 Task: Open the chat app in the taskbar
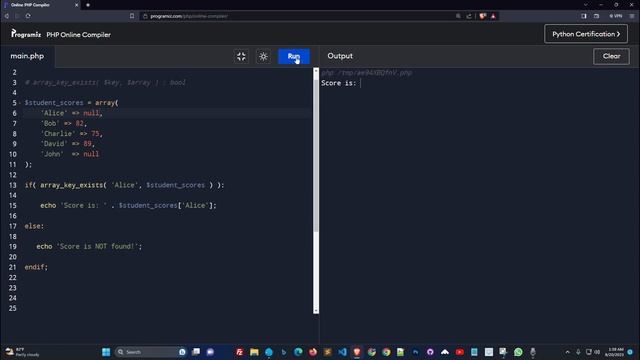pos(210,352)
